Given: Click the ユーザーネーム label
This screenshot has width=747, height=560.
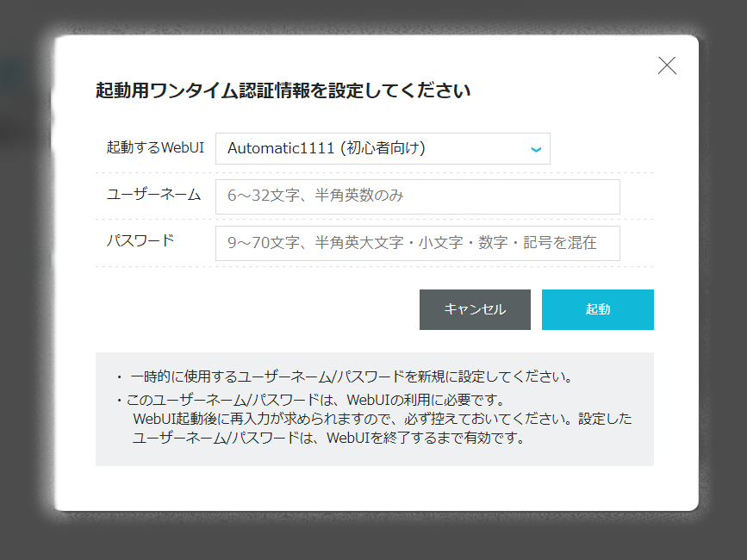Looking at the screenshot, I should tap(153, 195).
